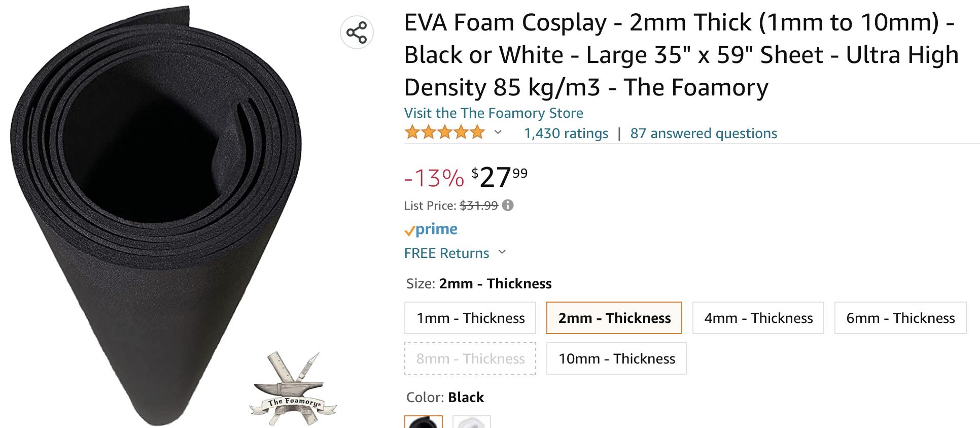Viewport: 980px width, 428px height.
Task: Click the five-star rating icons
Action: (x=444, y=133)
